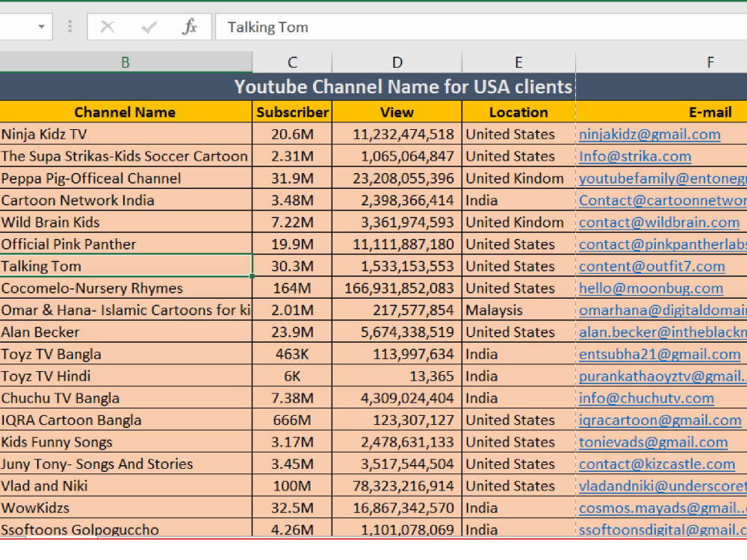747x560 pixels.
Task: Select the Kids Funny Songs cell
Action: 125,441
